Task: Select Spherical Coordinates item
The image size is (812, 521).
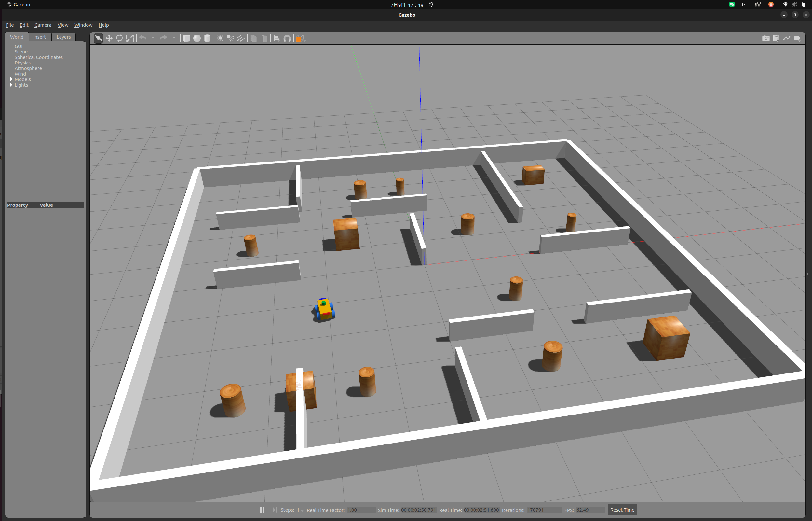Action: point(38,57)
